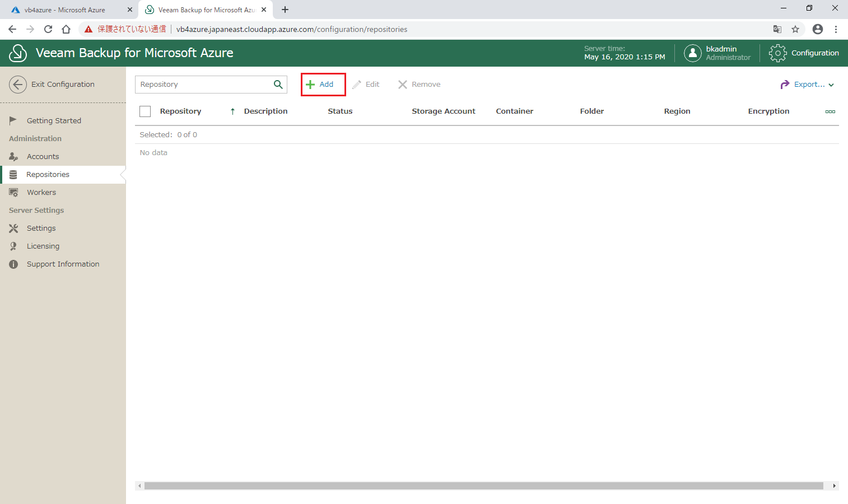
Task: Click the browser reload icon
Action: [48, 29]
